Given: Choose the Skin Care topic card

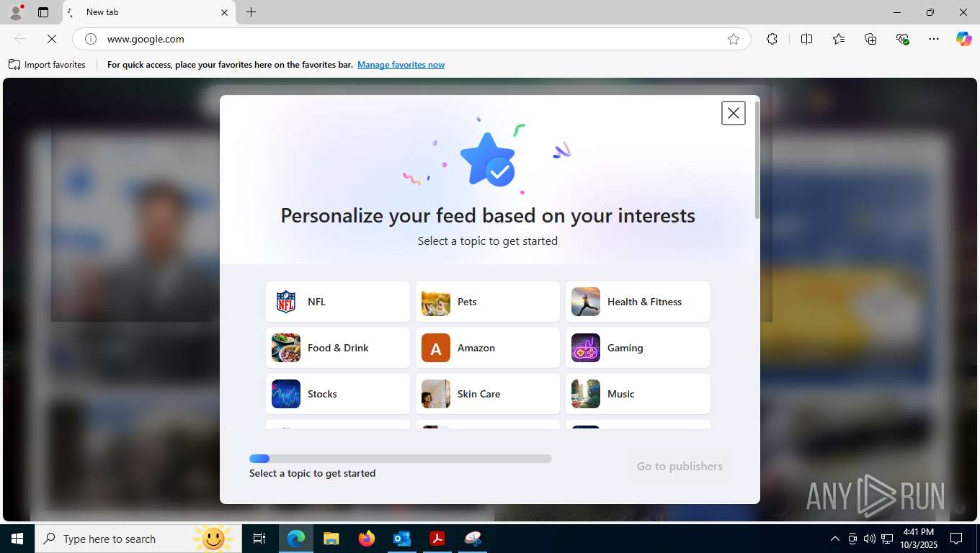Looking at the screenshot, I should click(x=488, y=394).
